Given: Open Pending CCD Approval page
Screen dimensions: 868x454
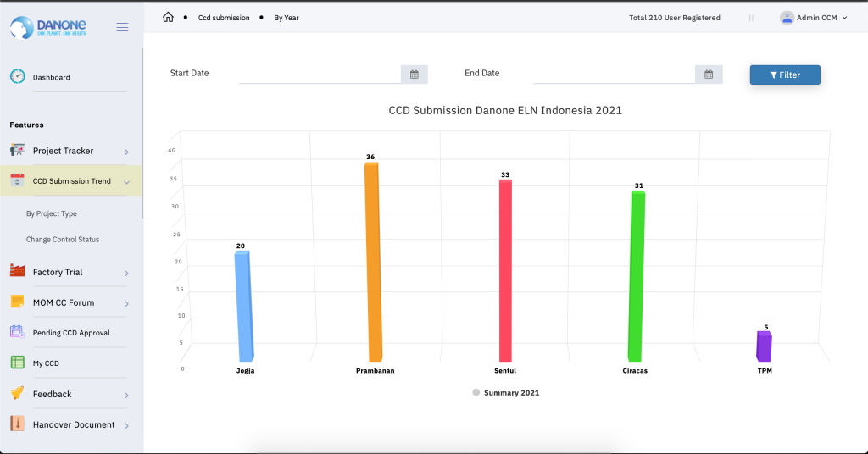Looking at the screenshot, I should 71,333.
